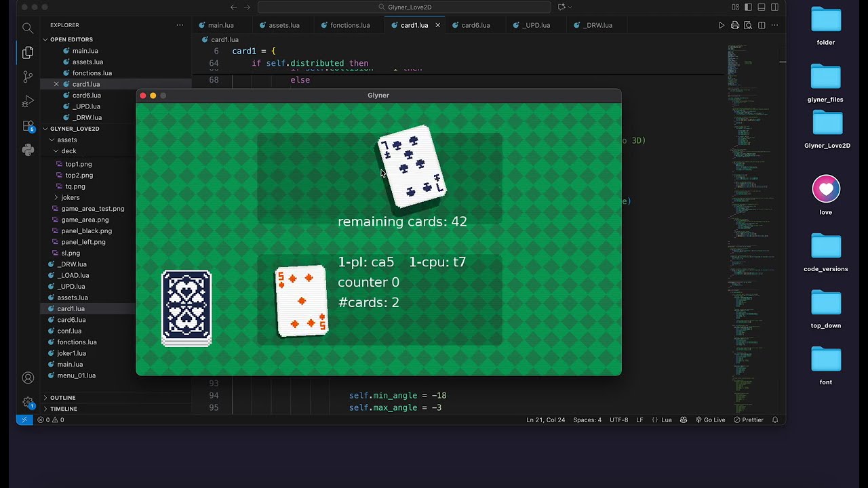The image size is (868, 488).
Task: Click Go Live in status bar
Action: [x=710, y=420]
